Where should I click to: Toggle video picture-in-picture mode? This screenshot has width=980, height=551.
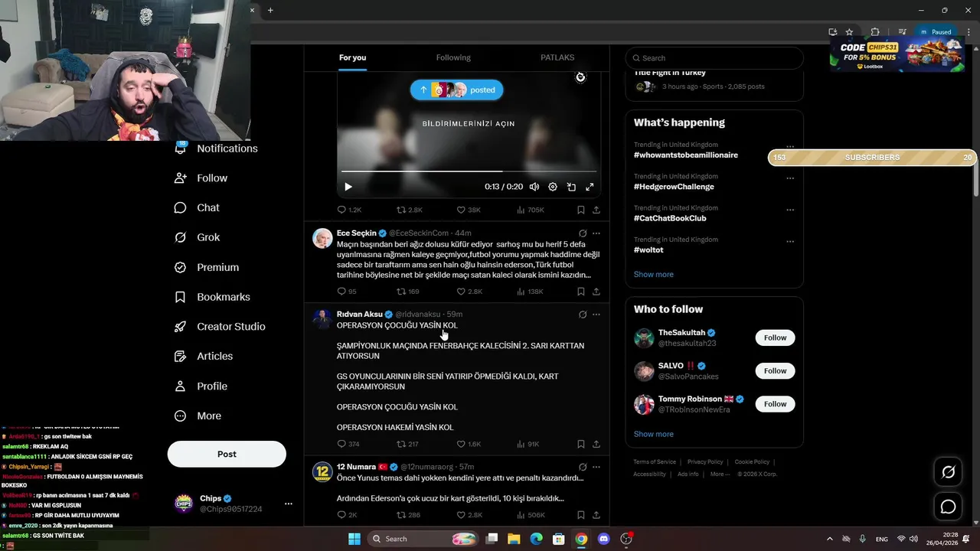pos(571,187)
